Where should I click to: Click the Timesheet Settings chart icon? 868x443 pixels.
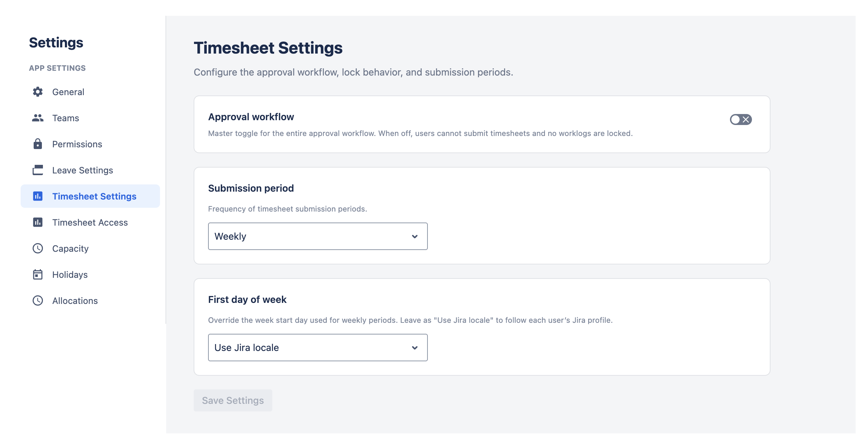[38, 196]
